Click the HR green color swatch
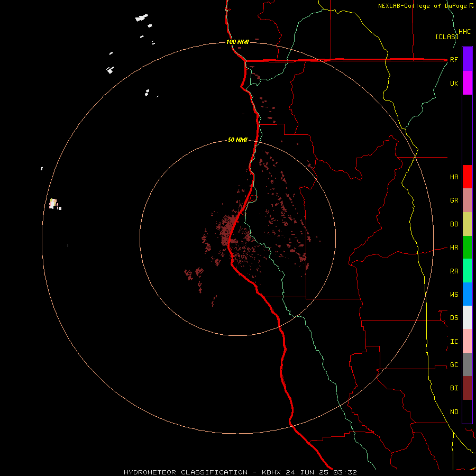 point(467,248)
